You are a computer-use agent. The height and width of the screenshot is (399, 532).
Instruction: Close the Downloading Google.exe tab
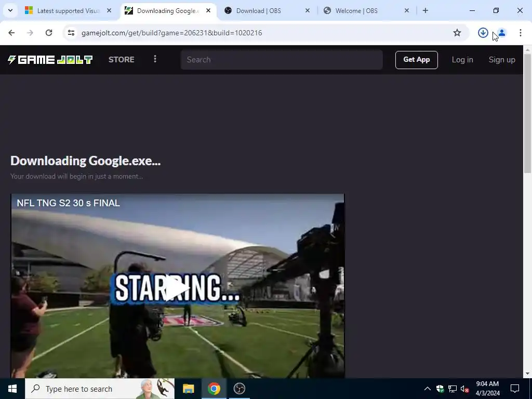click(x=208, y=10)
